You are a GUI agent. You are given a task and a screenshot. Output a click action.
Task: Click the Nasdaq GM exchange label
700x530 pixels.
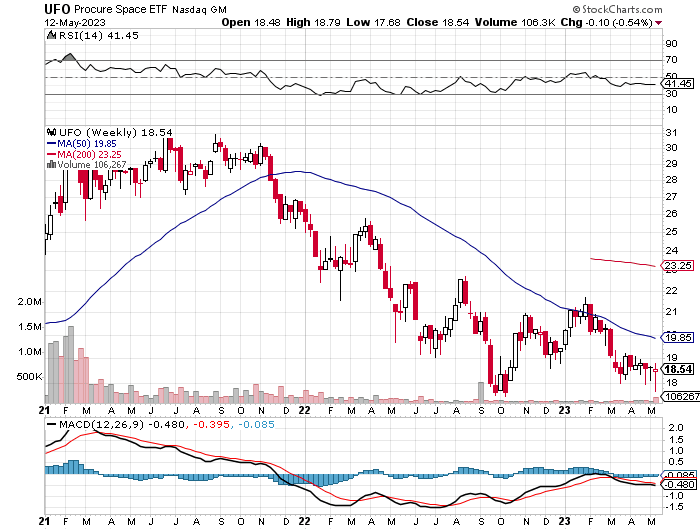pyautogui.click(x=199, y=9)
